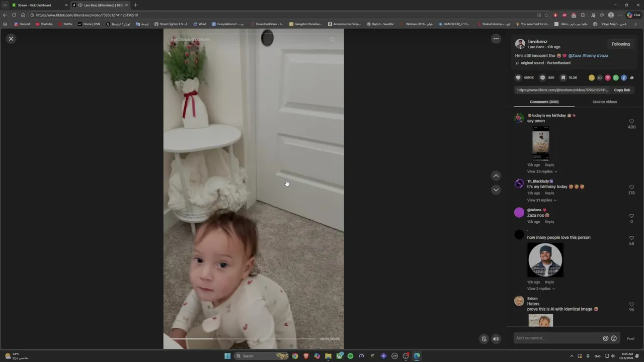Image resolution: width=644 pixels, height=362 pixels.
Task: Reply to 'It's my birthday today' comment
Action: coord(549,193)
